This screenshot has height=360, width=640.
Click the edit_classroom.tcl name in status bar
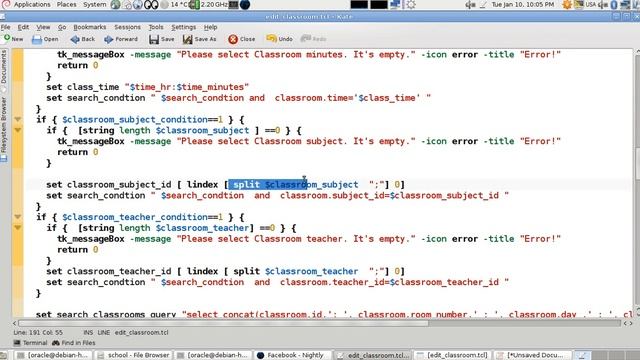tap(141, 333)
